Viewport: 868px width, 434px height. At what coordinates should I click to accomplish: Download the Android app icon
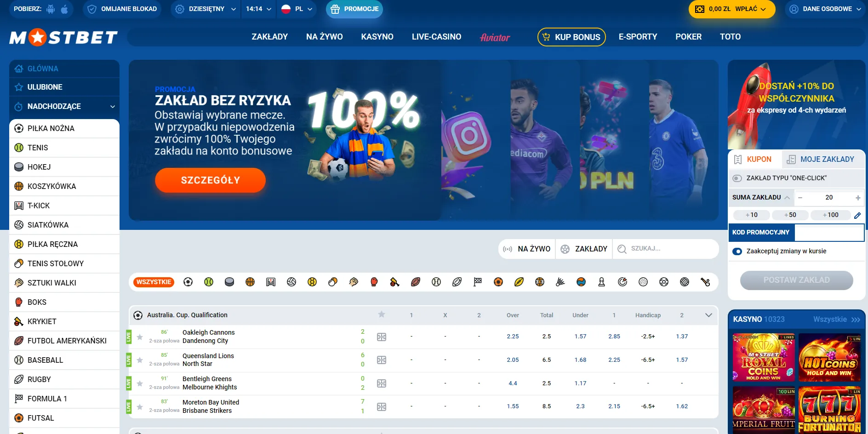point(51,9)
